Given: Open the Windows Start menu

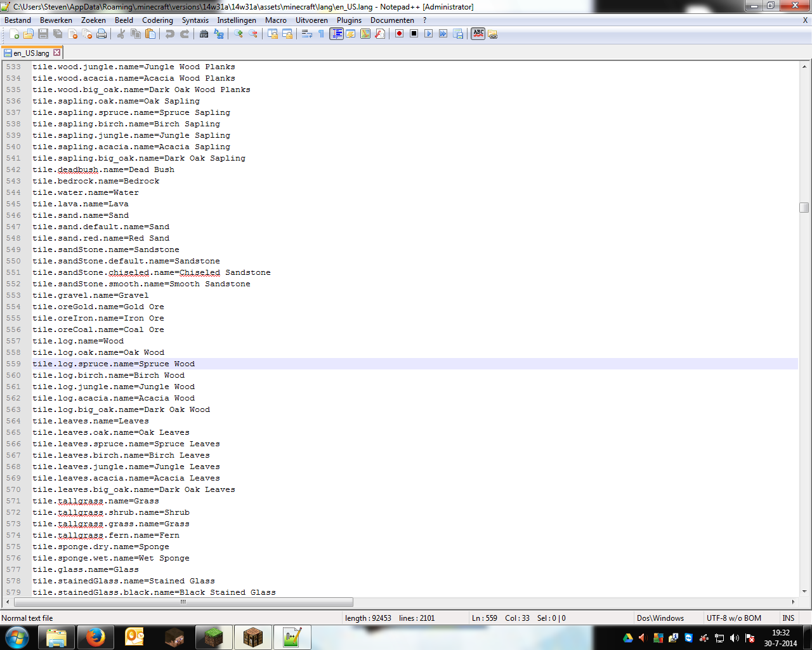Looking at the screenshot, I should pyautogui.click(x=16, y=637).
